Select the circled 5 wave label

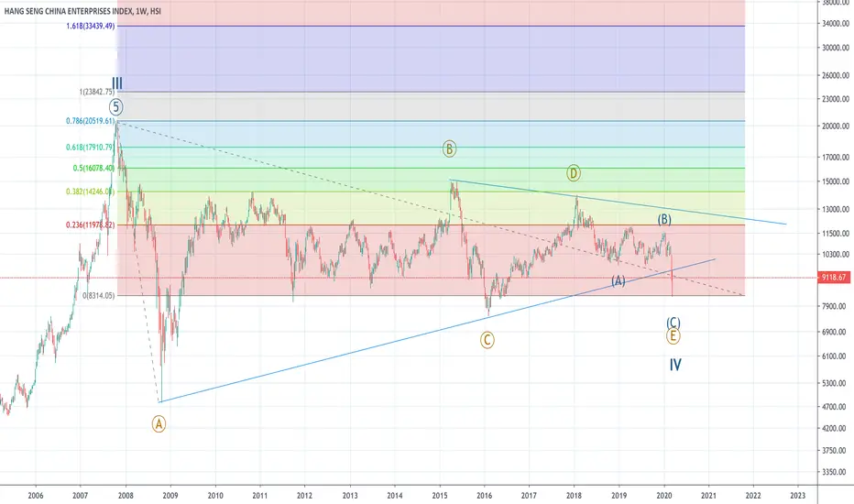(115, 107)
